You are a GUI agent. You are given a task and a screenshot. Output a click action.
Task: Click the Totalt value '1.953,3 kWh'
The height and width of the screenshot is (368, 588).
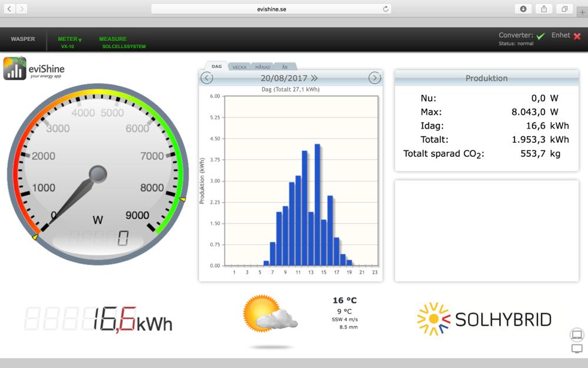[540, 140]
